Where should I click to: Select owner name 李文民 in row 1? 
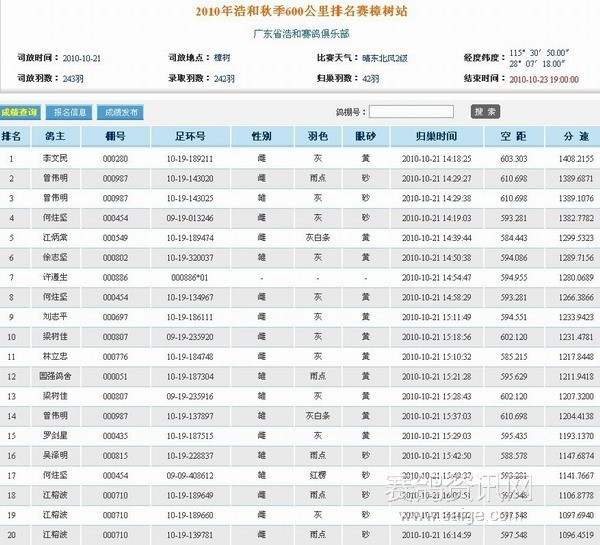click(x=55, y=158)
